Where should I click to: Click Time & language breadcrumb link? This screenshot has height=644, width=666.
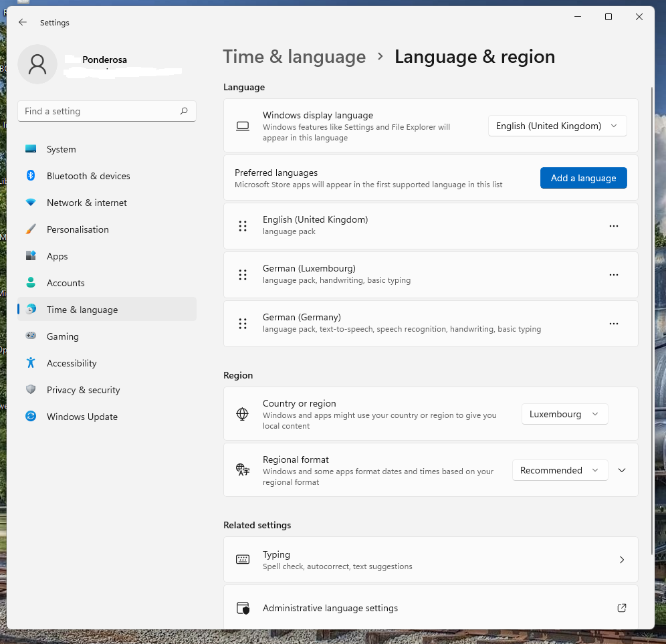(294, 56)
